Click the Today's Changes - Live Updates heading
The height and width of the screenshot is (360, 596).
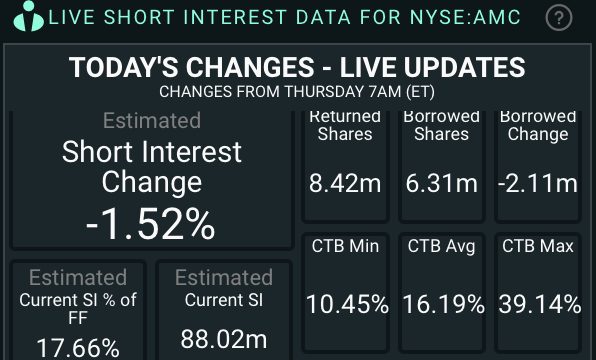[297, 67]
